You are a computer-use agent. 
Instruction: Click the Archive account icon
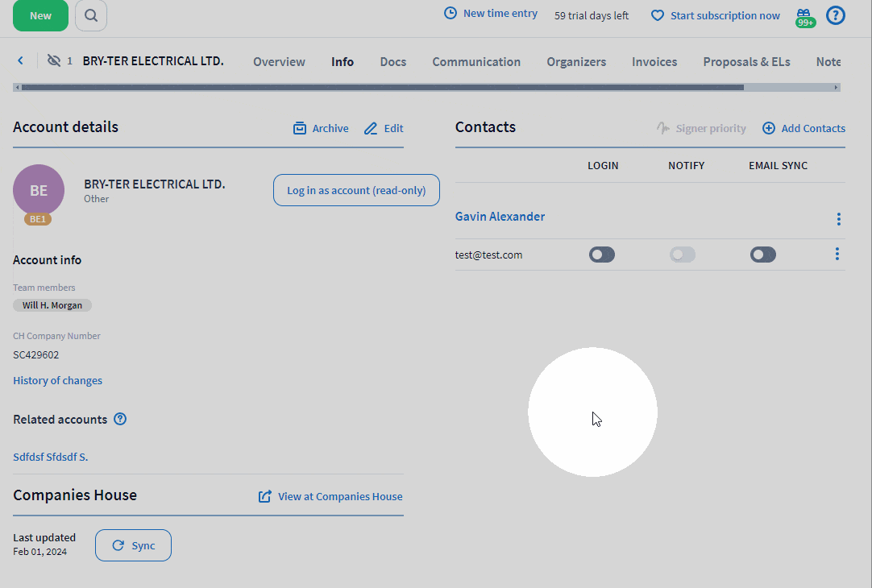click(x=300, y=128)
